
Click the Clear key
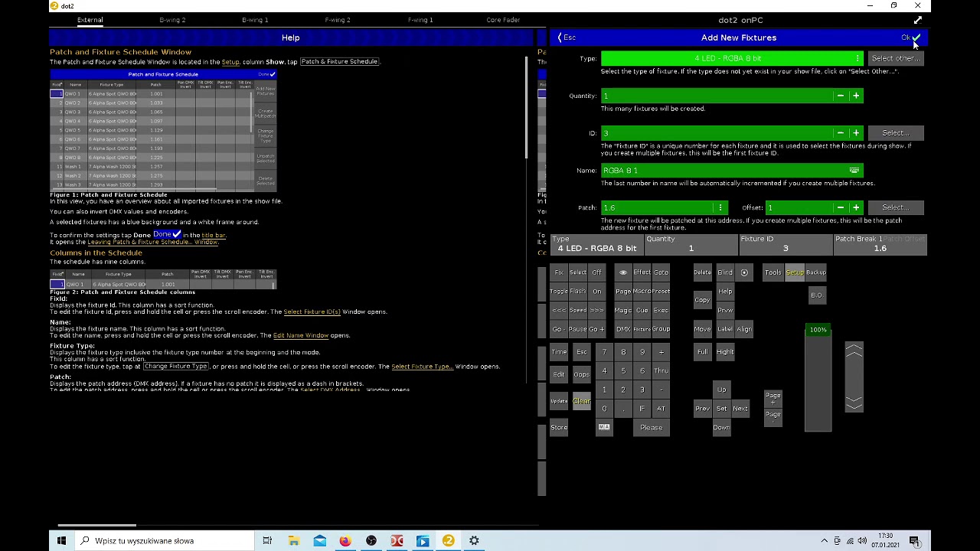pos(582,401)
